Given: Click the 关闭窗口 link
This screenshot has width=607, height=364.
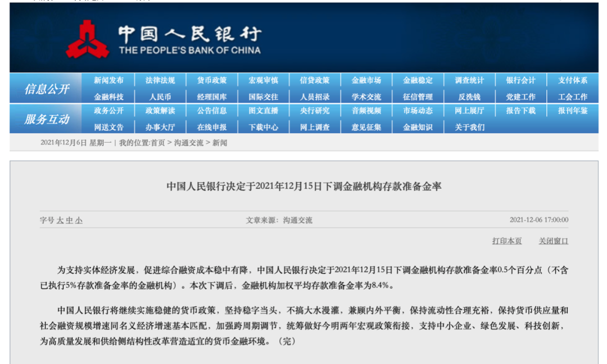Looking at the screenshot, I should pos(553,241).
